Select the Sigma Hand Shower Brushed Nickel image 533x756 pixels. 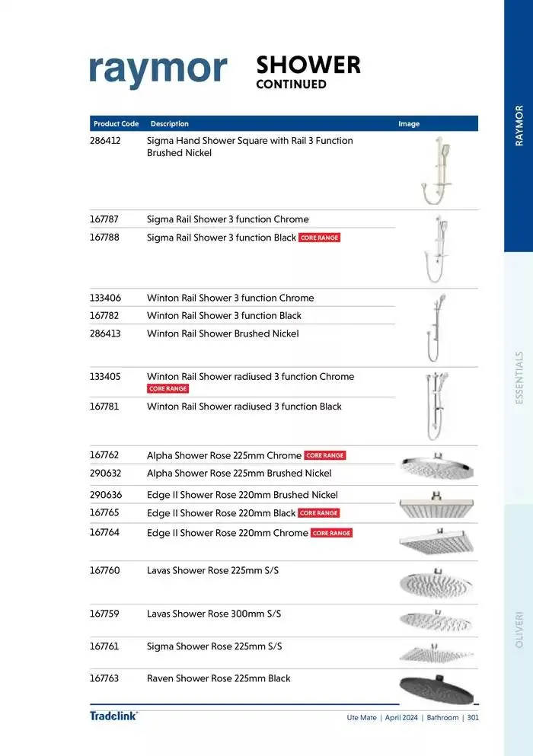433,171
